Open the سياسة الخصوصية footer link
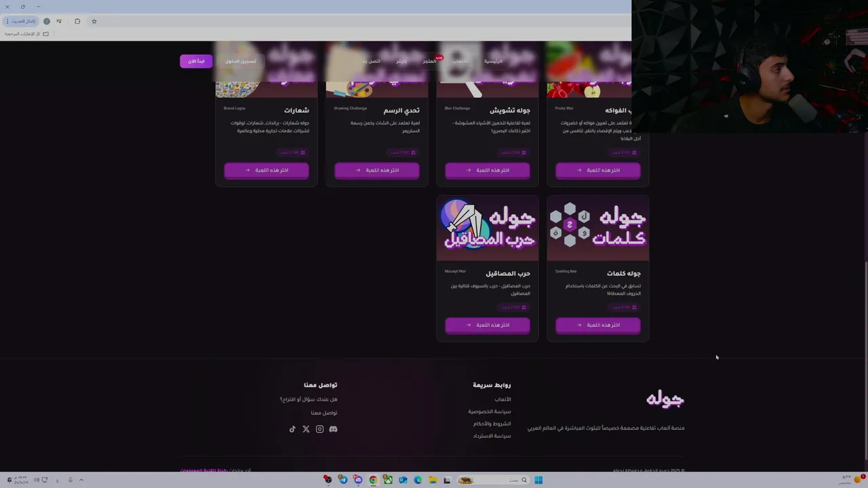 click(489, 411)
